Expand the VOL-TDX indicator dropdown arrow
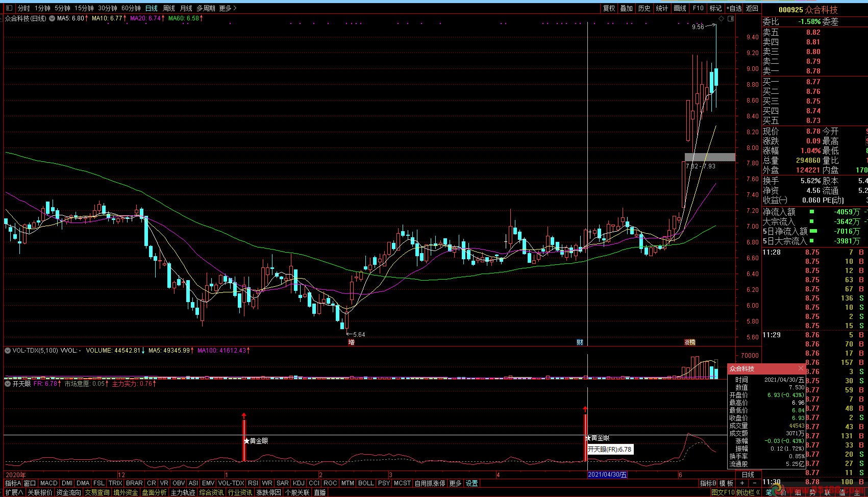This screenshot has height=497, width=868. click(8, 351)
